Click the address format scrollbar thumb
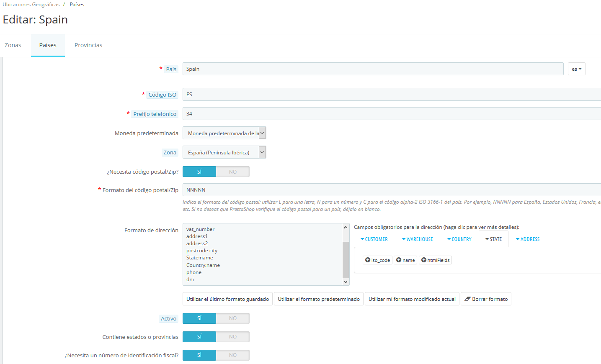The width and height of the screenshot is (601, 364). tap(346, 260)
